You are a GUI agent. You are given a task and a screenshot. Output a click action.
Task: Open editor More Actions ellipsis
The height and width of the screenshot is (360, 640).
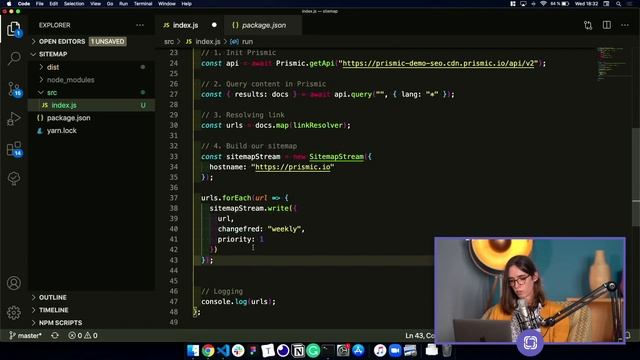[x=625, y=25]
